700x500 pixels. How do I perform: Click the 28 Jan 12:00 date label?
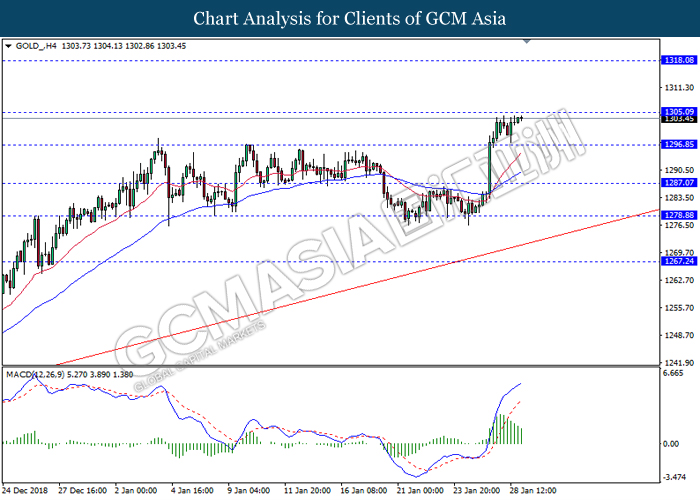click(533, 491)
